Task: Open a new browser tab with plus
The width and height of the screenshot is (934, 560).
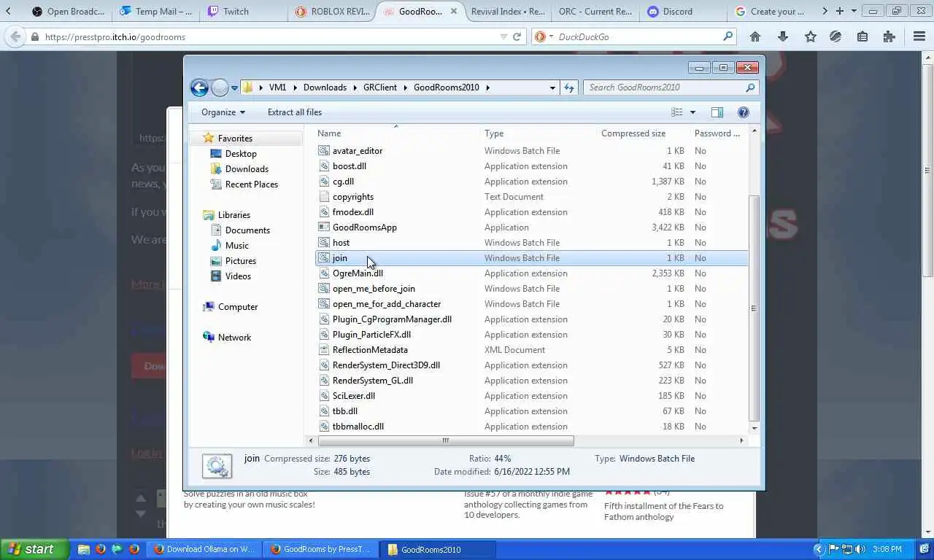Action: pos(839,11)
